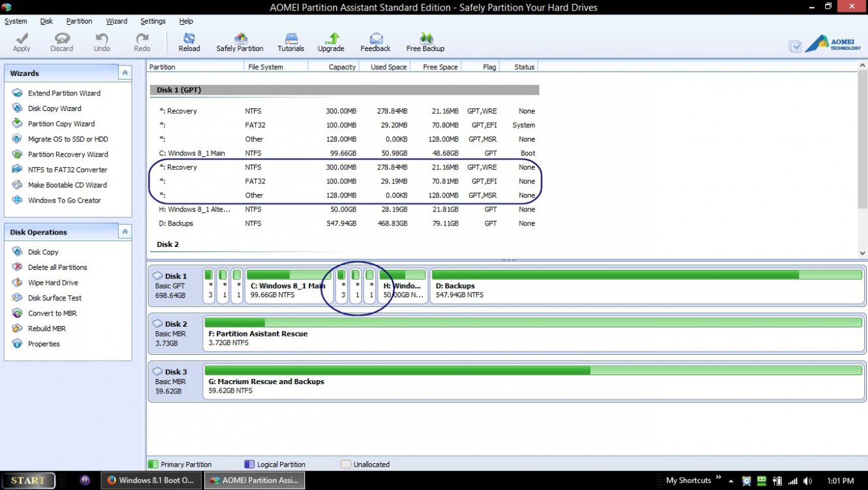
Task: Collapse the Disk Operations panel
Action: point(125,232)
